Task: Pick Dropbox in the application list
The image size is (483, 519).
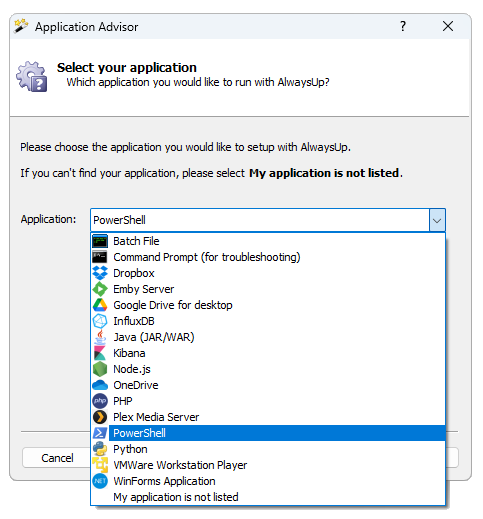Action: (268, 273)
